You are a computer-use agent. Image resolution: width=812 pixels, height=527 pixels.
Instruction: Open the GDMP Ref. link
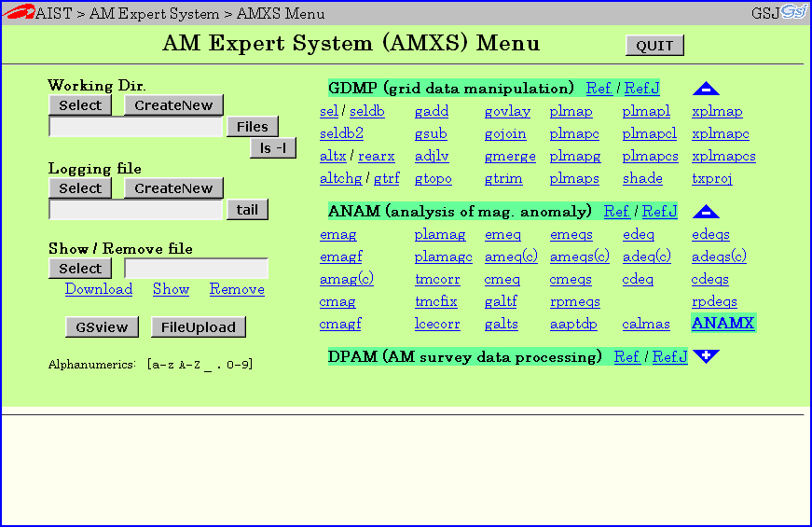pos(599,89)
